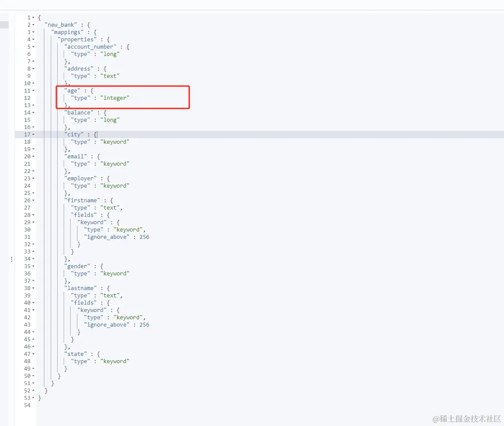Click the "gender" field name
This screenshot has height=426, width=504.
(x=77, y=266)
